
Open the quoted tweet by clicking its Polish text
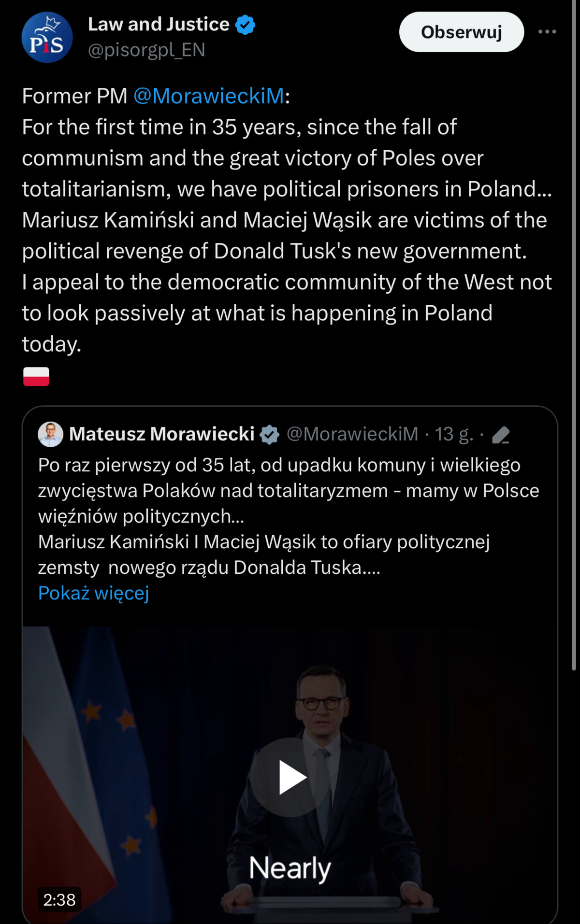coord(289,516)
